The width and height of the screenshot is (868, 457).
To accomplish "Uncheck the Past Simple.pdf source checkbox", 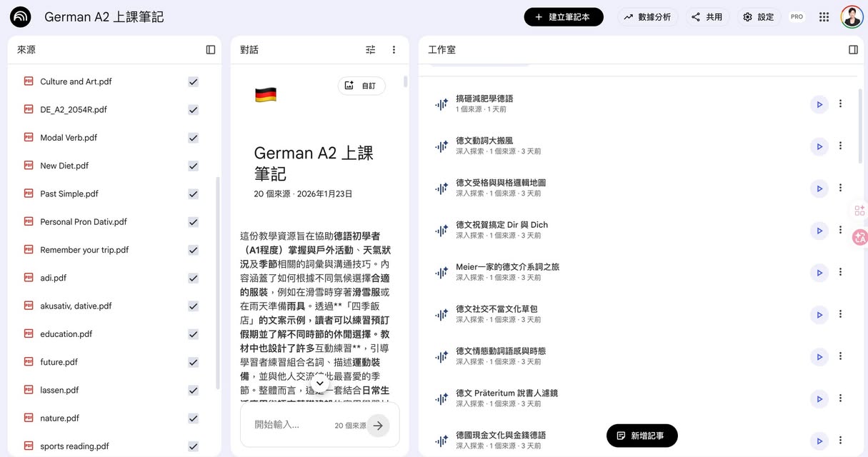I will tap(193, 194).
